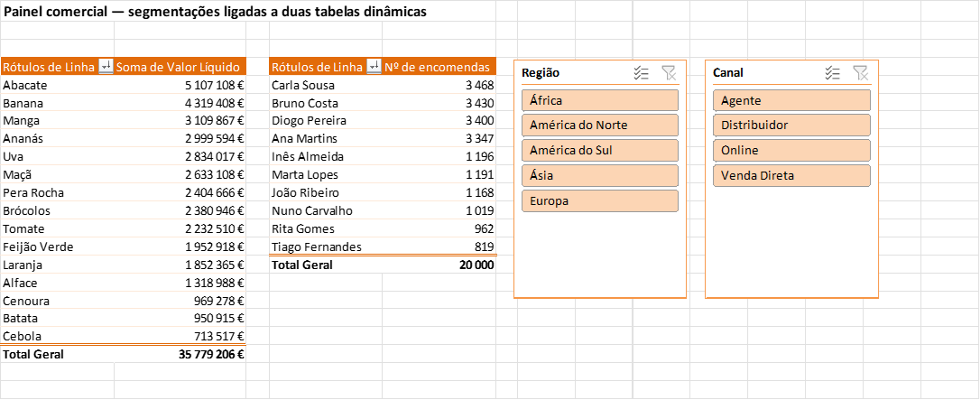
Task: Select the Soma de Valor Líquido header
Action: coord(180,67)
